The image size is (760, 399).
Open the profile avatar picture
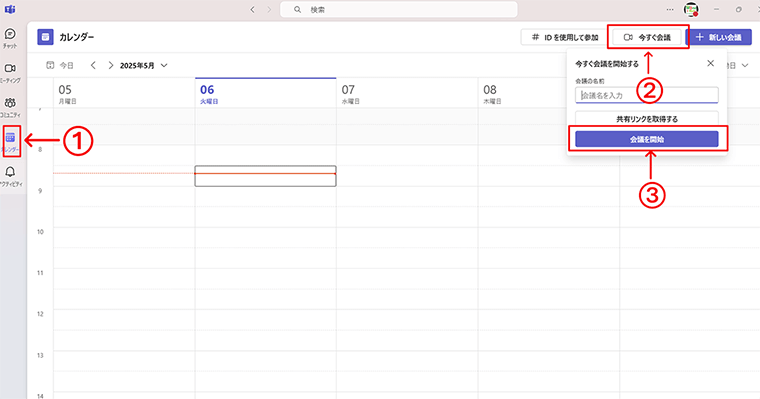pyautogui.click(x=691, y=9)
